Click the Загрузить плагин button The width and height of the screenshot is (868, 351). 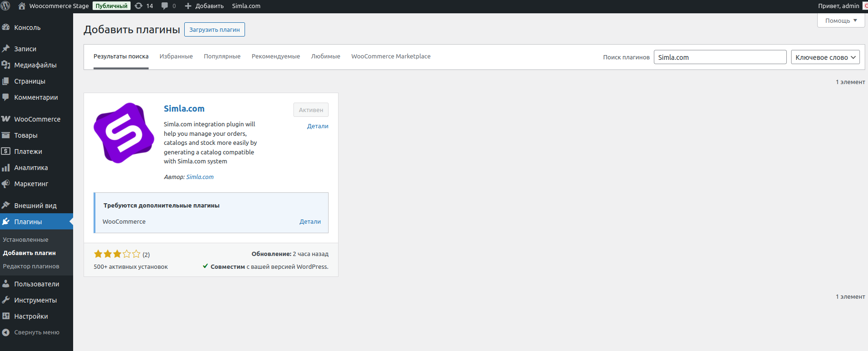pyautogui.click(x=215, y=29)
